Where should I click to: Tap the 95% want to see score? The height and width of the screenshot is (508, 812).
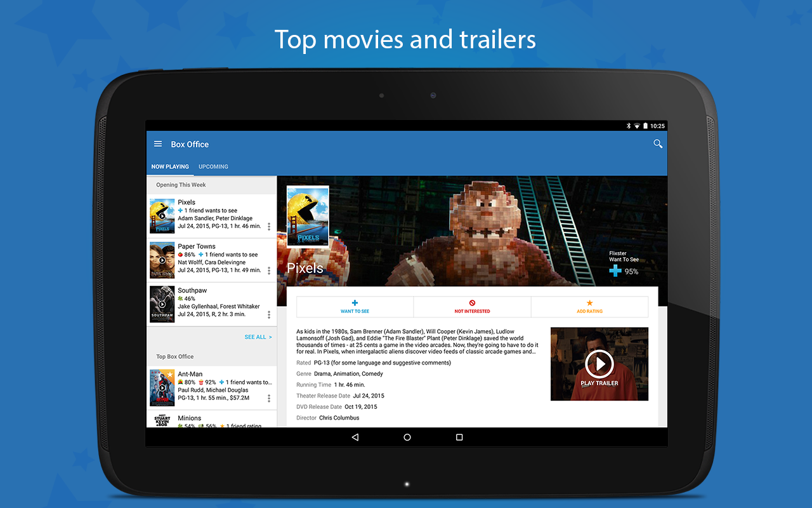(x=631, y=271)
